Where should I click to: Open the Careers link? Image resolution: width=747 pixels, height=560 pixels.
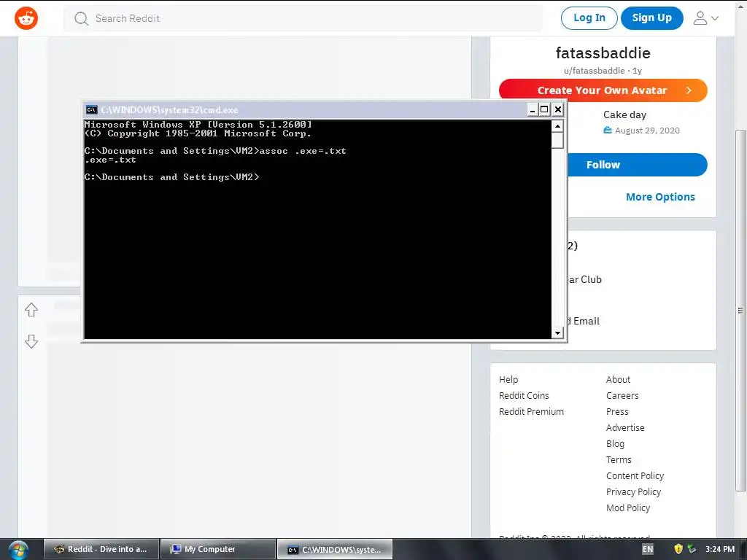pos(622,396)
